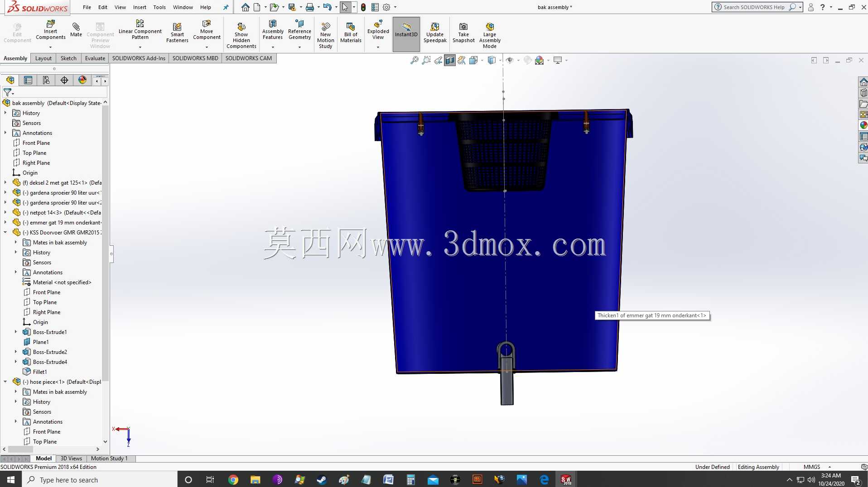Open the Reference Geometry dropdown arrow
The height and width of the screenshot is (487, 868).
[x=299, y=47]
